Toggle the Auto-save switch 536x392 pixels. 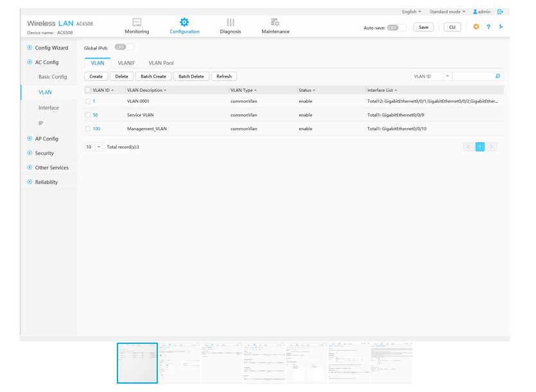(x=397, y=28)
